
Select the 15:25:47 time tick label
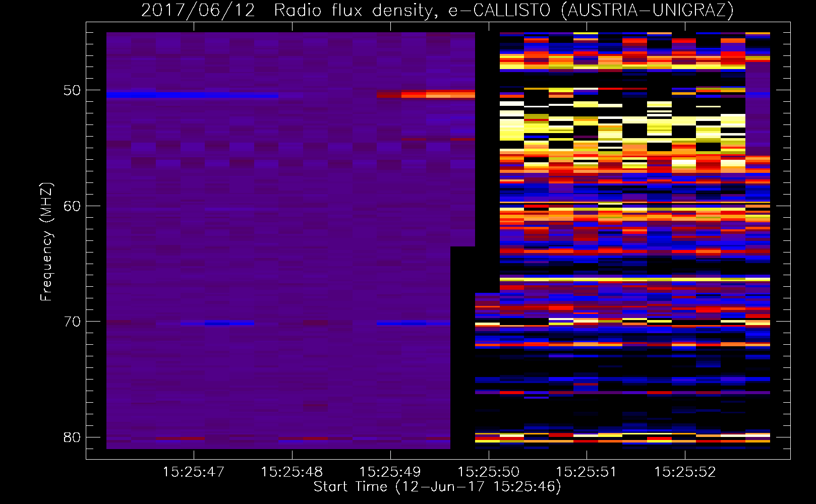[x=194, y=472]
